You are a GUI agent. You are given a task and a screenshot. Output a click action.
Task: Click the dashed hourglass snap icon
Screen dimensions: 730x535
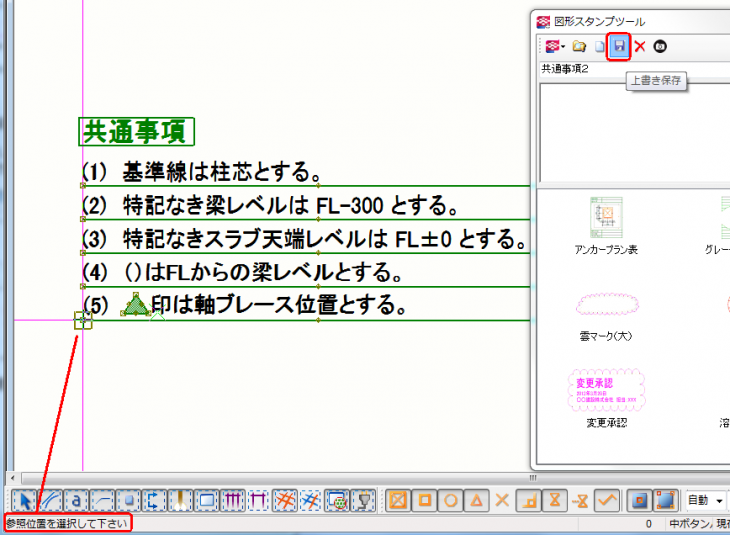tap(581, 501)
